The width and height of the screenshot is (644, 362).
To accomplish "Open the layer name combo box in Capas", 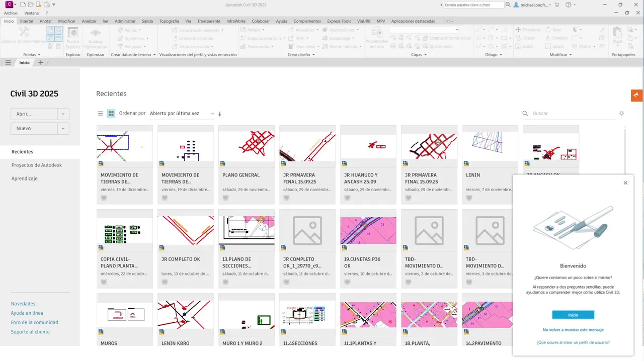I will (425, 30).
